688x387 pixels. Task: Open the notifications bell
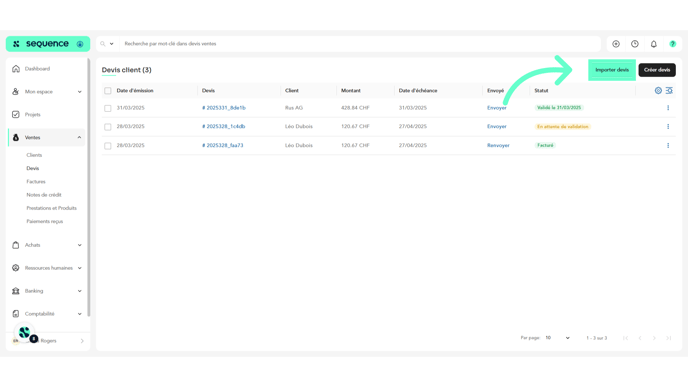[x=654, y=44]
